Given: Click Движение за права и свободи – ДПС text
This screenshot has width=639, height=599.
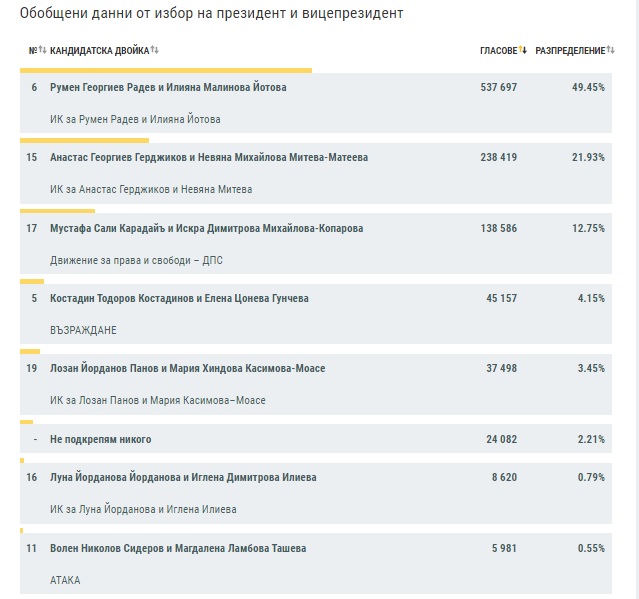Looking at the screenshot, I should [136, 260].
